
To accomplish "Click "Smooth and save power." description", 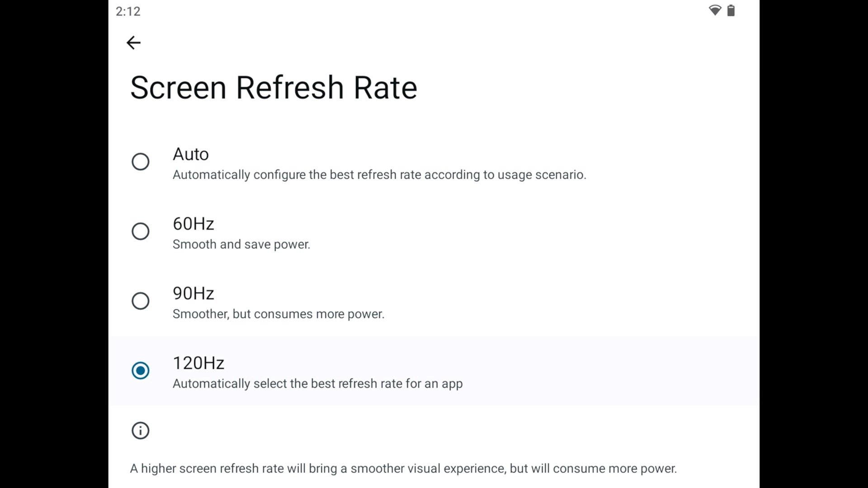I will coord(241,244).
